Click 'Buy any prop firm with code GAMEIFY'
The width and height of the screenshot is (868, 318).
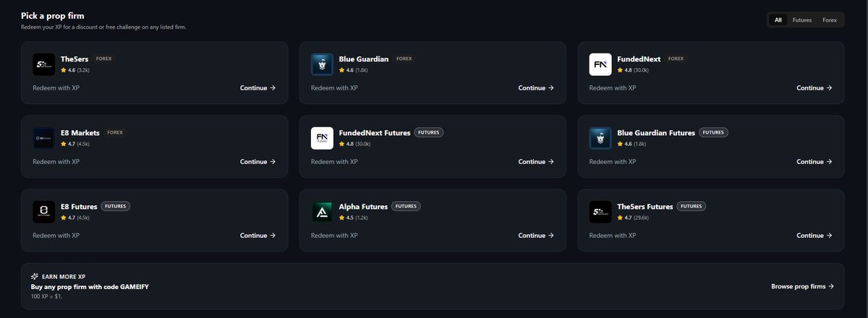[90, 287]
